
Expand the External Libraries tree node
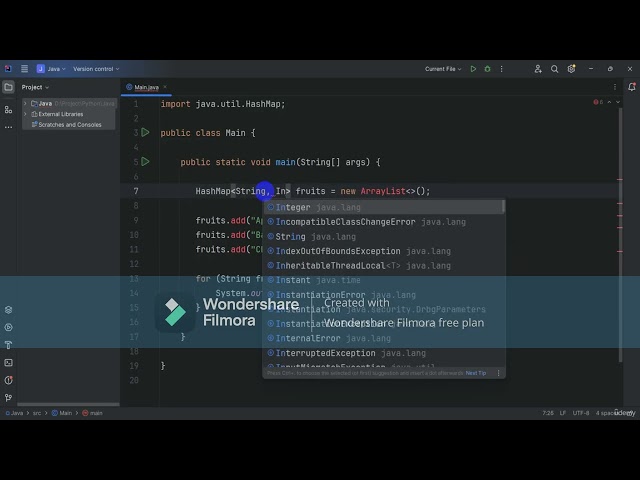click(25, 114)
